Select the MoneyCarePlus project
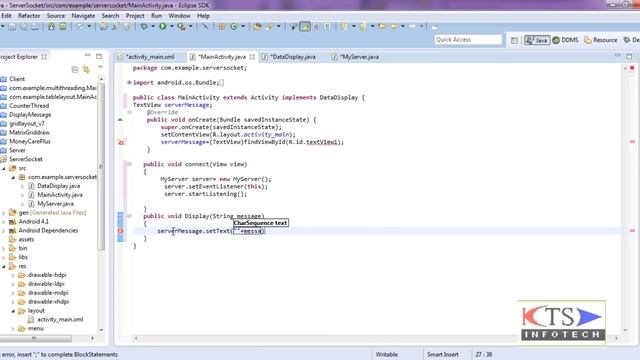 point(30,141)
